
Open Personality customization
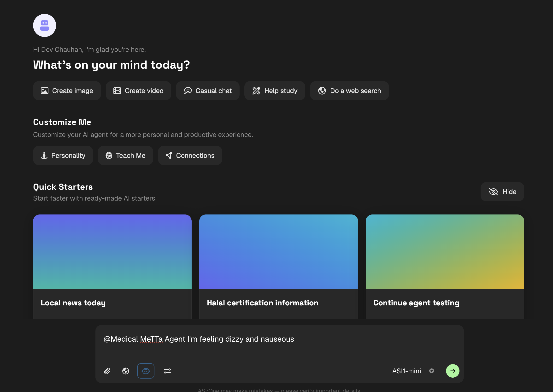[x=63, y=155]
